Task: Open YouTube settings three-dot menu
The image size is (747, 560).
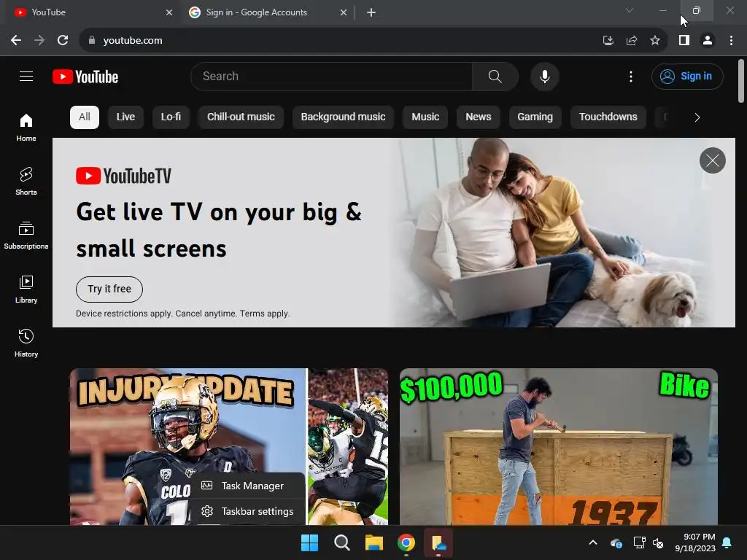Action: tap(631, 76)
